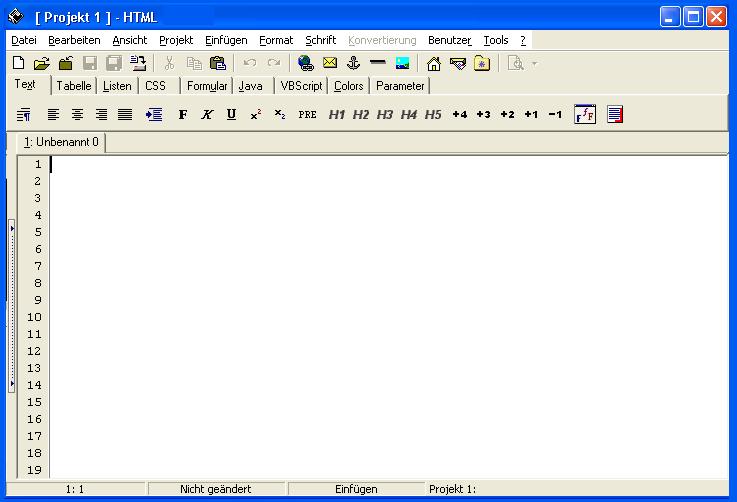Open the font dialog FF icon
The width and height of the screenshot is (737, 502).
(585, 114)
